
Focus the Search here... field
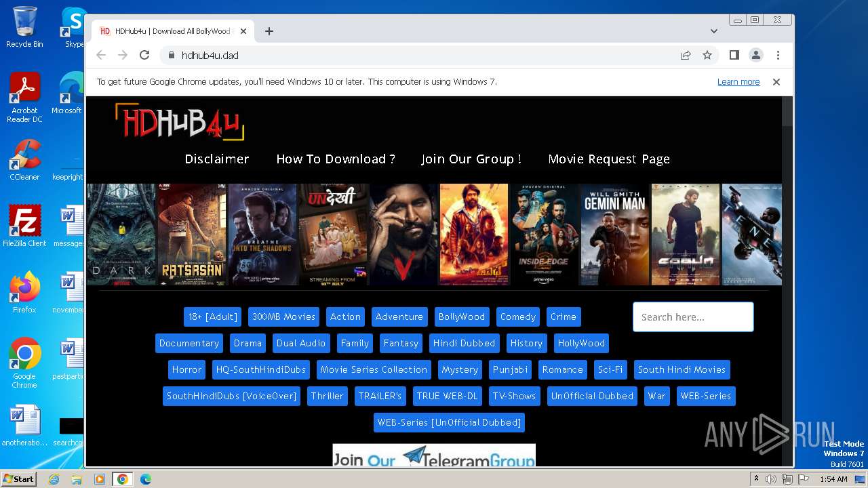point(693,317)
